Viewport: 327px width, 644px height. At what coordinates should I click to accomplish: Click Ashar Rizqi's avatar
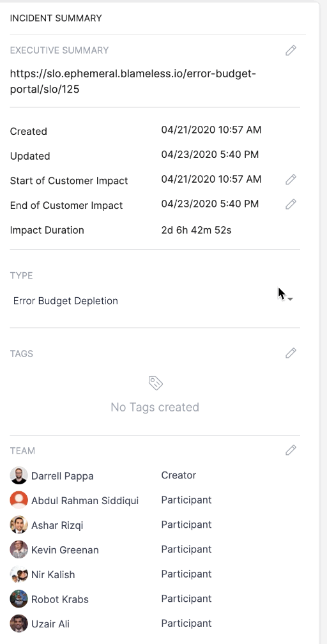[19, 525]
